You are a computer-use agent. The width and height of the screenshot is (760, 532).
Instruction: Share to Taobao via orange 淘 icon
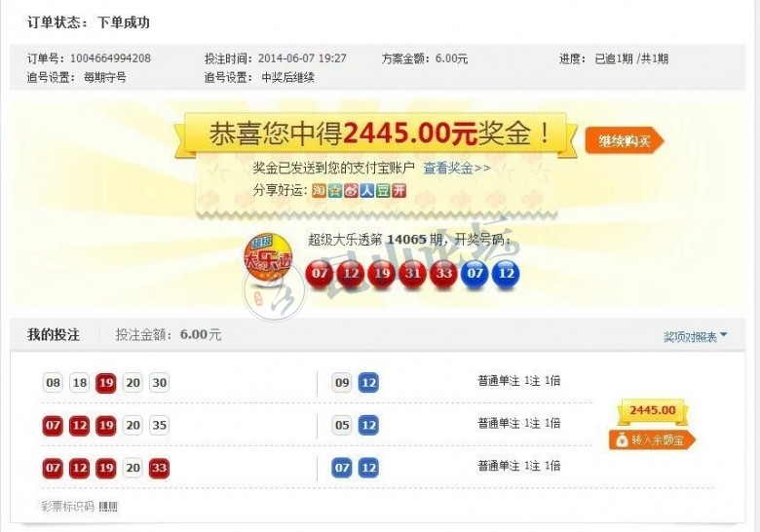click(x=319, y=191)
